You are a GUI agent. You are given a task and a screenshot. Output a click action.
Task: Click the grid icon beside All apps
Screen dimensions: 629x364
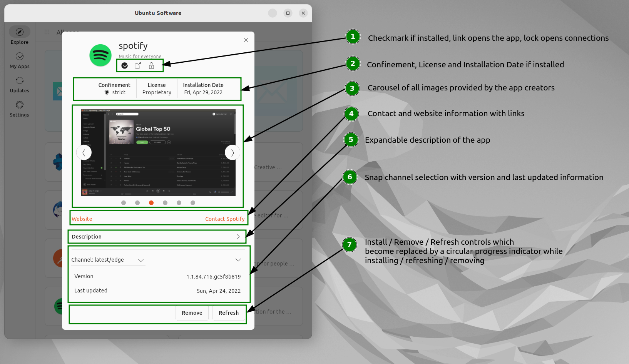point(47,32)
